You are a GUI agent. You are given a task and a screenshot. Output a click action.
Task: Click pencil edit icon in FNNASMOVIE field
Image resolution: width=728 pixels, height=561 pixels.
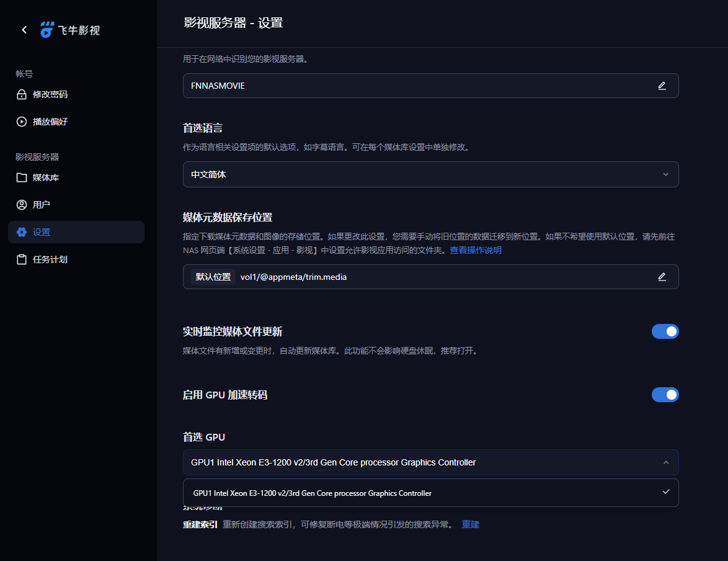pos(662,86)
